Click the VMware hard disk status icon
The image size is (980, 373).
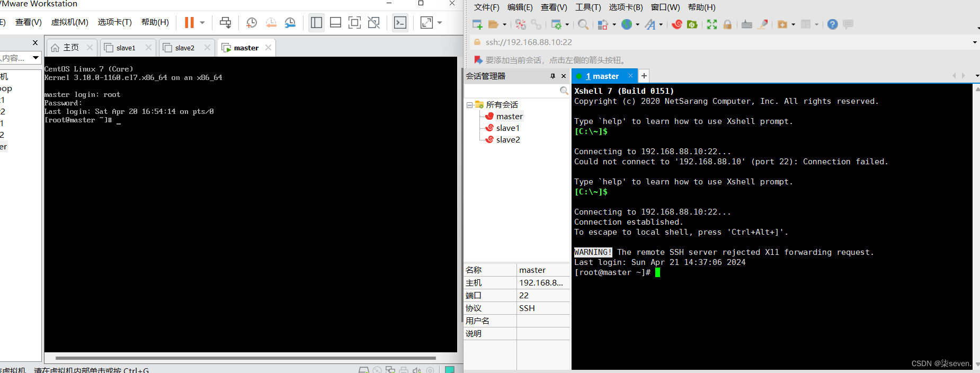coord(363,370)
